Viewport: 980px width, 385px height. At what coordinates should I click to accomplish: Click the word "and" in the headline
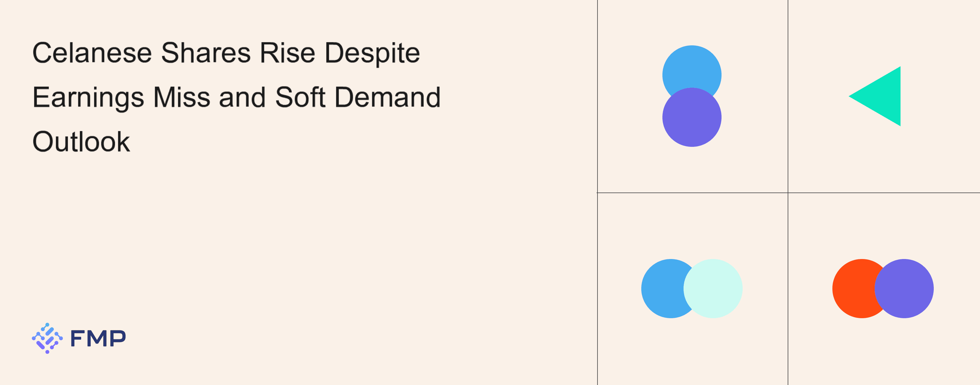coord(242,97)
